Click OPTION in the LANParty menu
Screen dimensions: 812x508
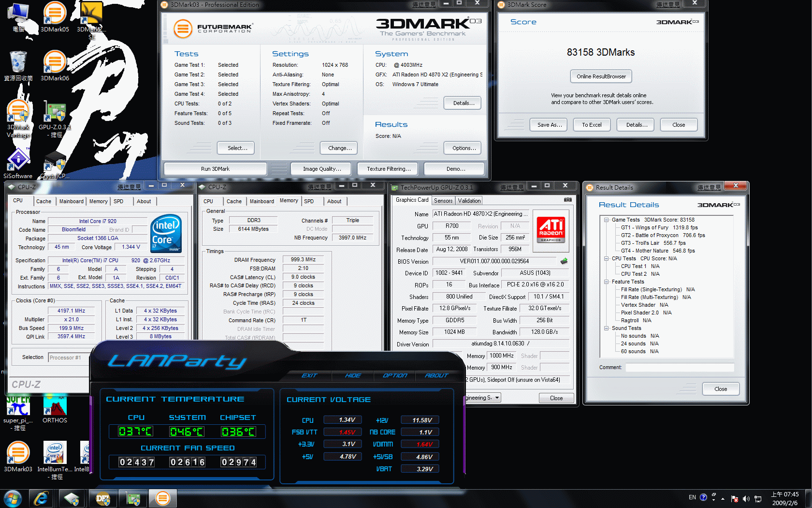click(395, 375)
